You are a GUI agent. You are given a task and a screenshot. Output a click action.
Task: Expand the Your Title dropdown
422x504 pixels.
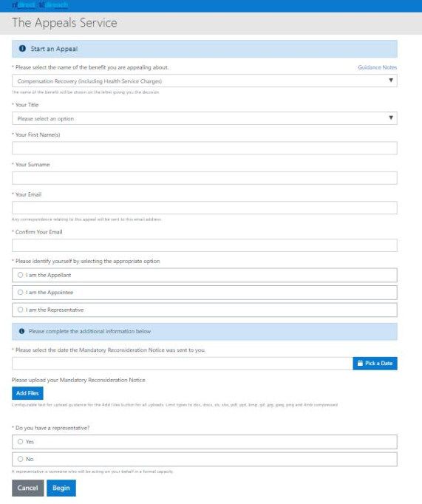pos(205,118)
